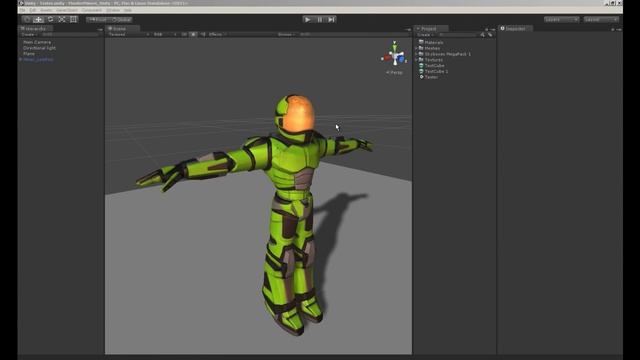Click the Step frame button
The width and height of the screenshot is (640, 360).
(331, 19)
